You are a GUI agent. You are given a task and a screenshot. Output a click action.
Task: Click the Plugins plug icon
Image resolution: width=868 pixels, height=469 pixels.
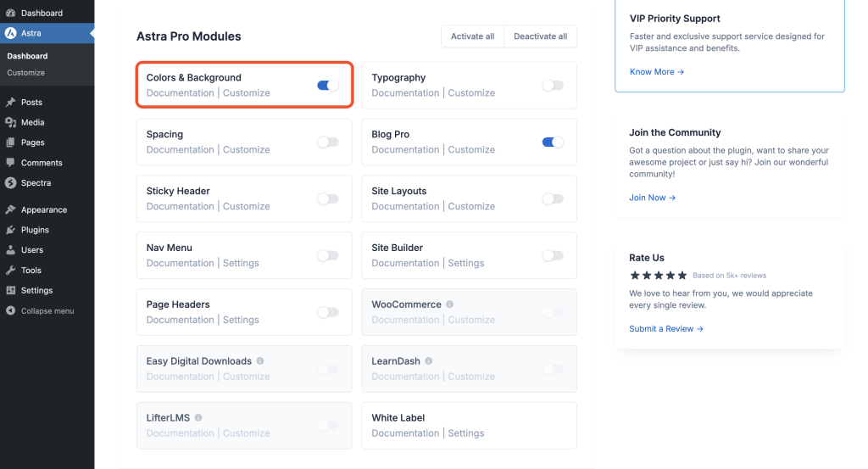(x=10, y=230)
